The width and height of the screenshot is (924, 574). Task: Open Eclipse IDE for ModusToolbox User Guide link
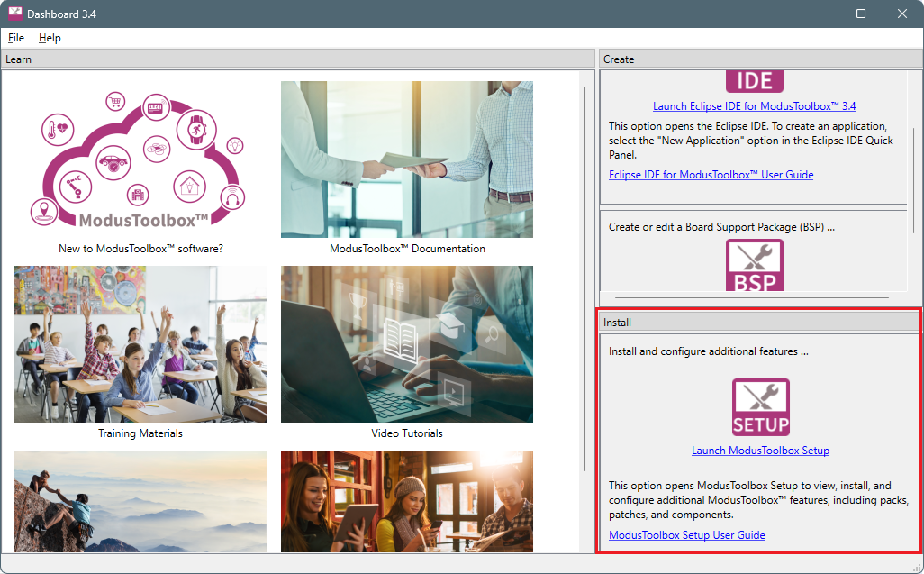(x=711, y=175)
